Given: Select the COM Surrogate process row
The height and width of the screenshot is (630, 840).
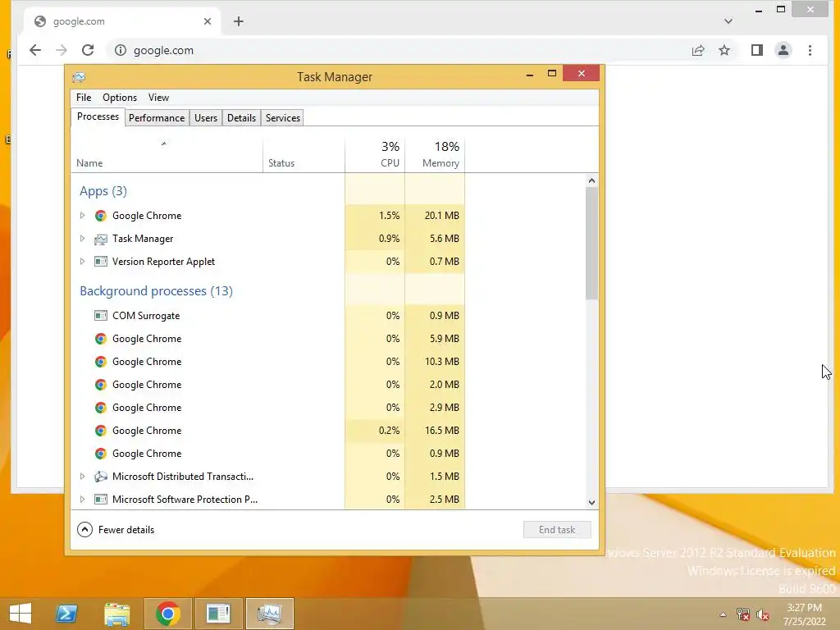Looking at the screenshot, I should [268, 316].
